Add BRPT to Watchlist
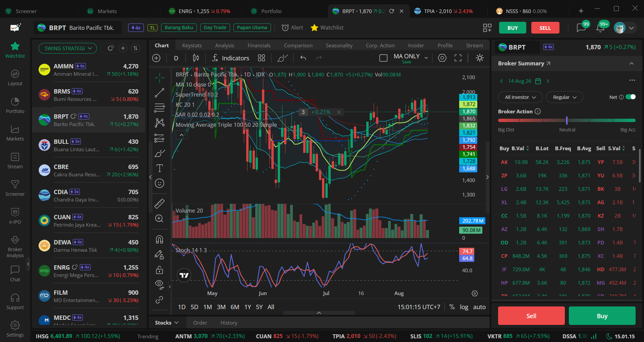This screenshot has width=644, height=342. 327,28
